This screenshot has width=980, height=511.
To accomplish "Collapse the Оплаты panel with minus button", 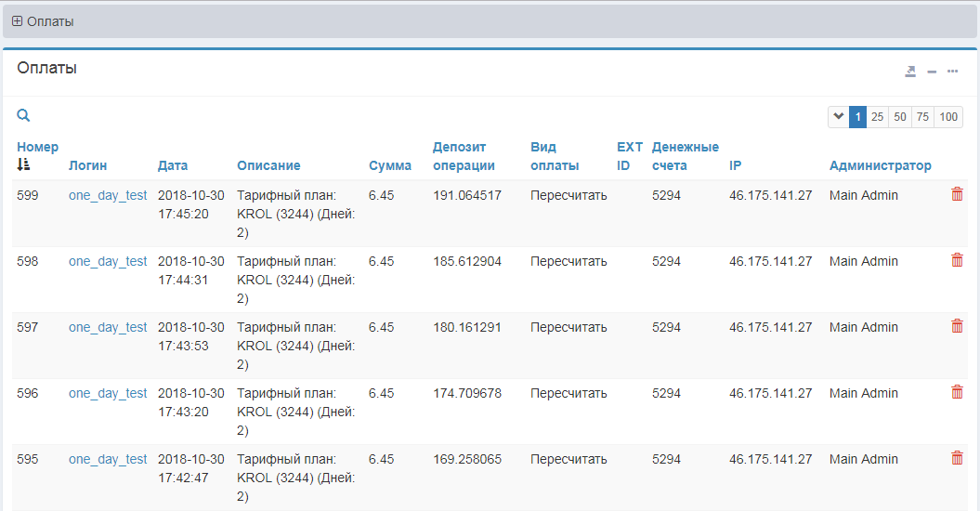I will pyautogui.click(x=932, y=72).
